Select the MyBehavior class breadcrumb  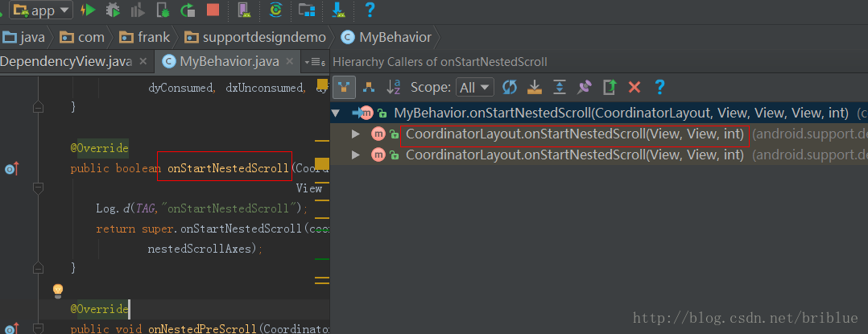coord(386,38)
